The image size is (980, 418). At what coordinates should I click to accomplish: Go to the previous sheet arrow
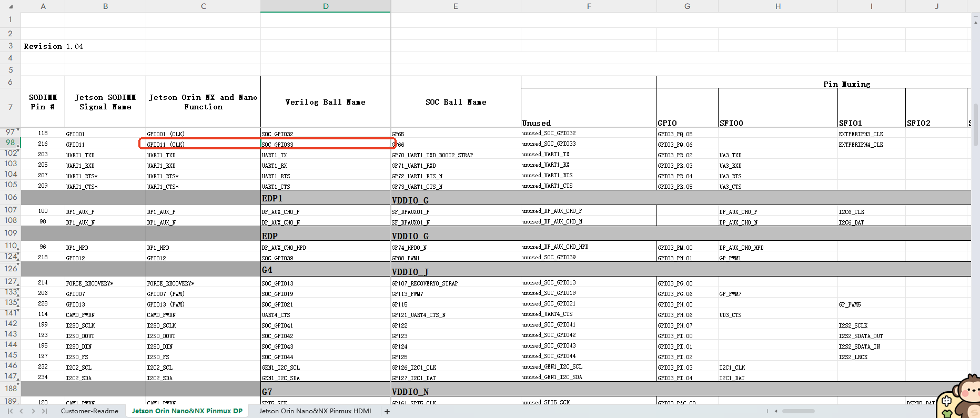(22, 411)
